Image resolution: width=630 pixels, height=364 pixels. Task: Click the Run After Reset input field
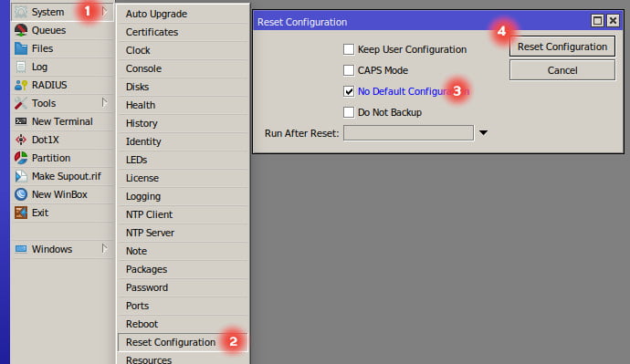408,133
